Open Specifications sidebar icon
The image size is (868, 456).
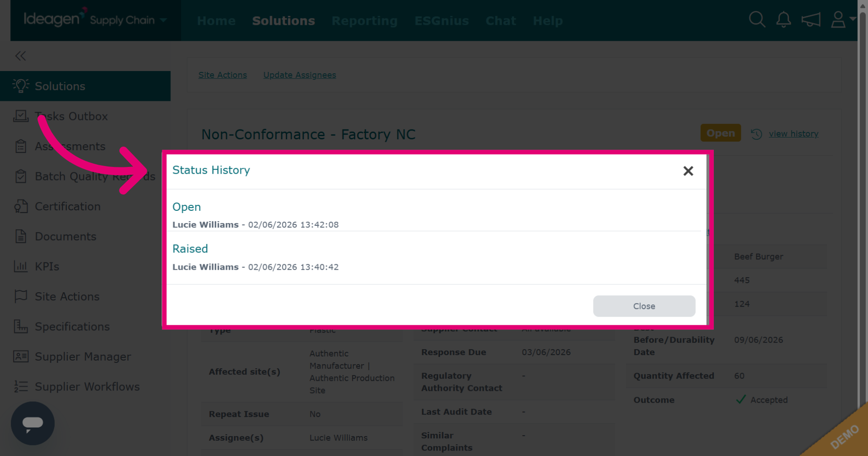[21, 327]
